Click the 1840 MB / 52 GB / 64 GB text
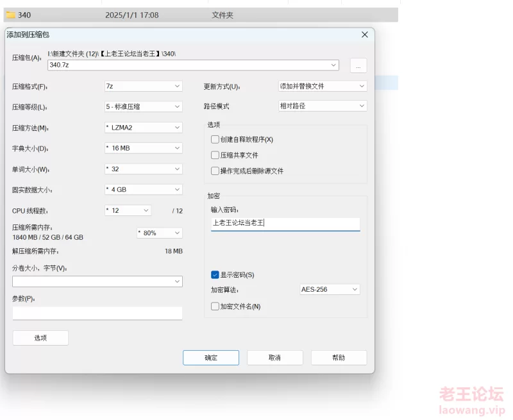 (47, 237)
